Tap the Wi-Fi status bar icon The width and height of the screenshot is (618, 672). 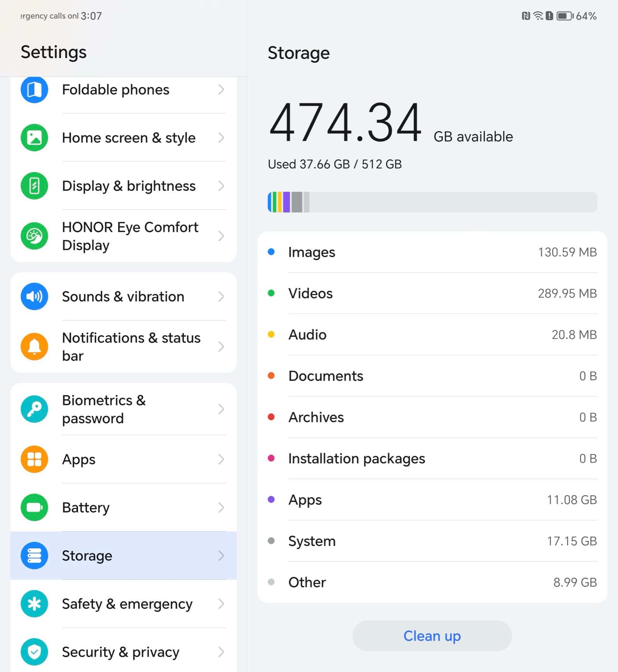tap(538, 16)
